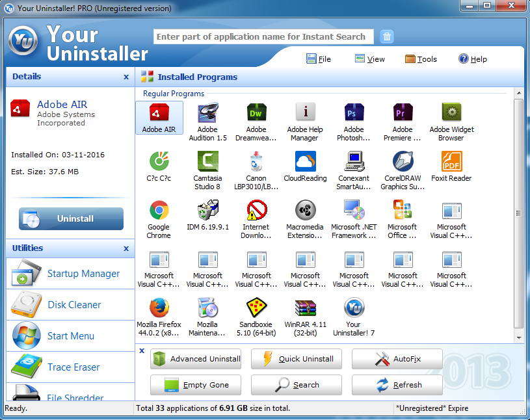Viewport: 530px width, 420px height.
Task: Select the Adobe Photoshop program icon
Action: (x=354, y=113)
